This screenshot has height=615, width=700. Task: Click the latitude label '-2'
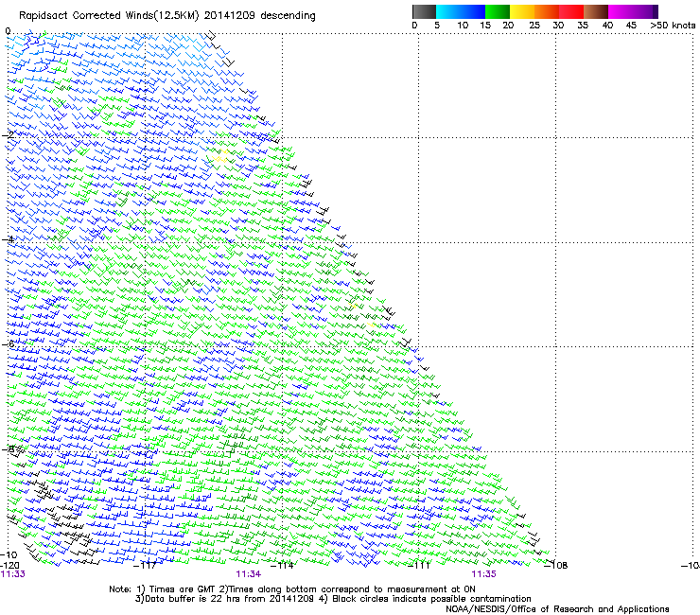coord(8,135)
